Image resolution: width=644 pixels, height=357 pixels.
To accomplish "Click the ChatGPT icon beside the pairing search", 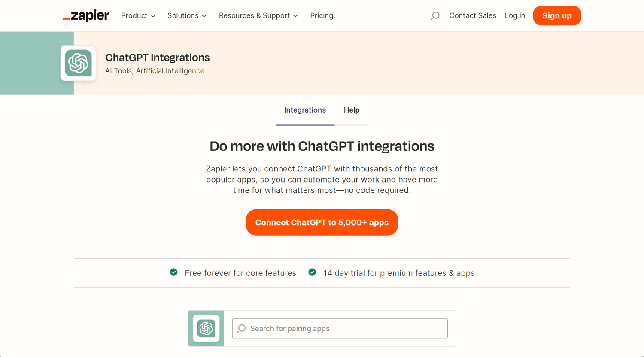I will pyautogui.click(x=206, y=328).
